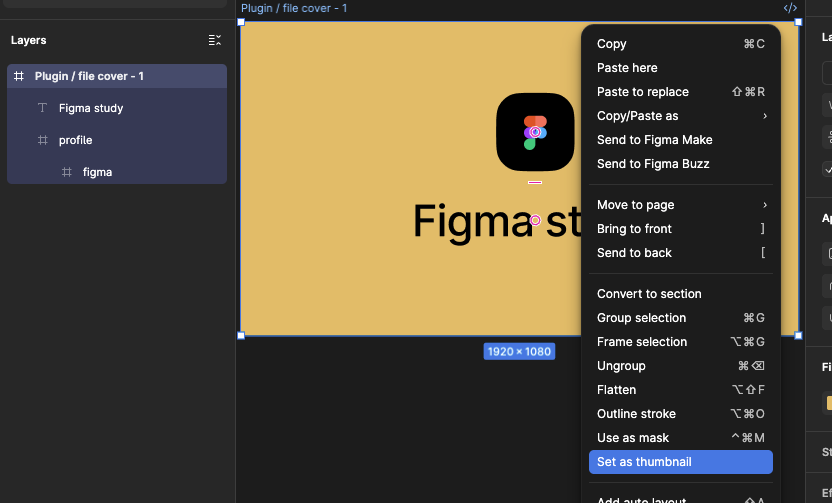Image resolution: width=832 pixels, height=503 pixels.
Task: Choose Use as mask menu item
Action: (x=681, y=438)
